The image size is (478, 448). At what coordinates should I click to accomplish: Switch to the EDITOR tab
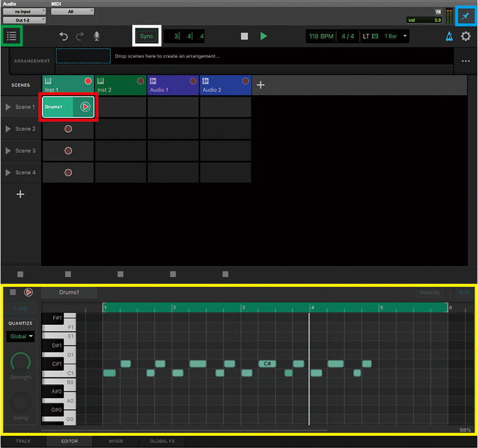(69, 441)
